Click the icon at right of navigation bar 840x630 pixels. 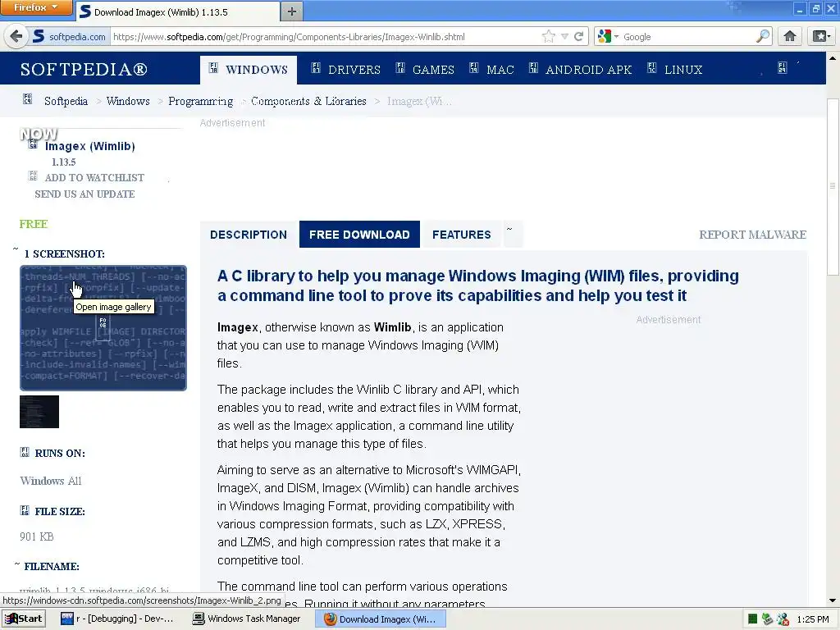pos(783,67)
